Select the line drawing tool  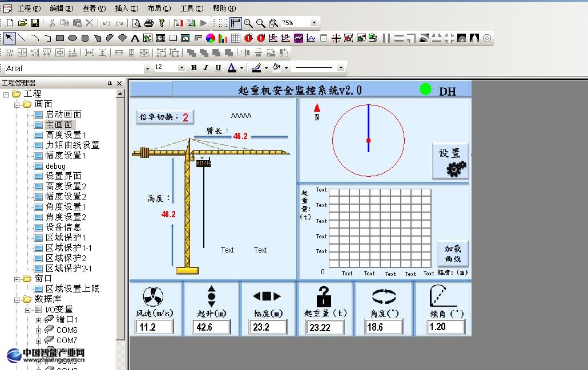coord(22,38)
